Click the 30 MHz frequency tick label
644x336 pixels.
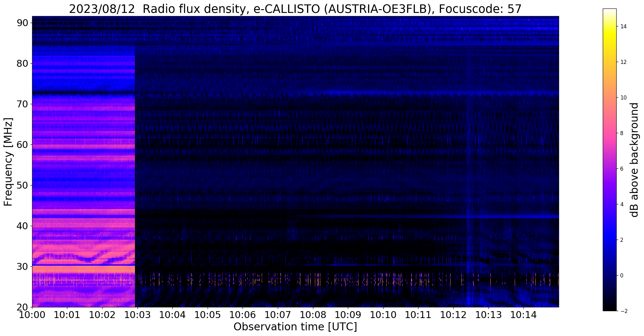coord(22,266)
